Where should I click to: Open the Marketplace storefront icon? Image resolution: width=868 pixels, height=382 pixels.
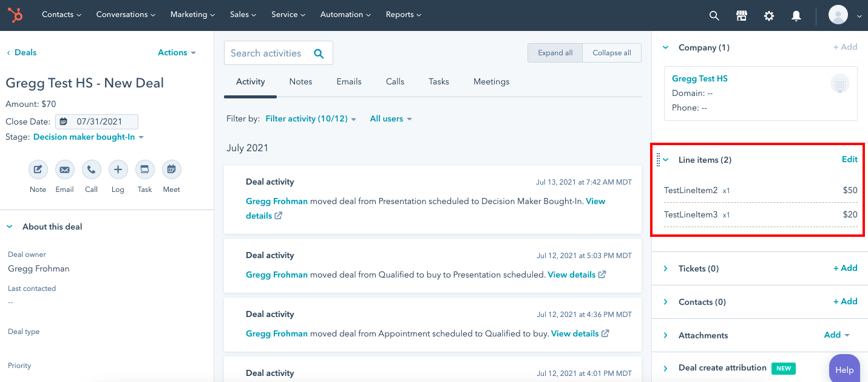coord(742,16)
